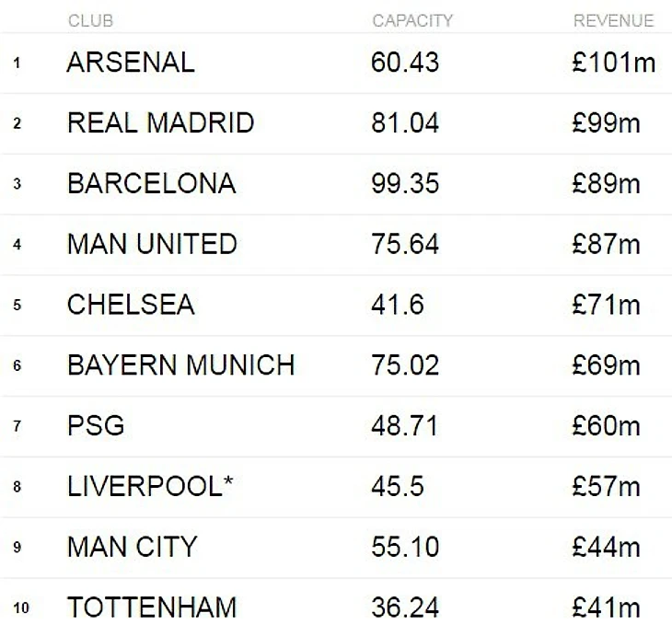Click Real Madrid's £99m revenue figure
The image size is (672, 636).
click(605, 123)
